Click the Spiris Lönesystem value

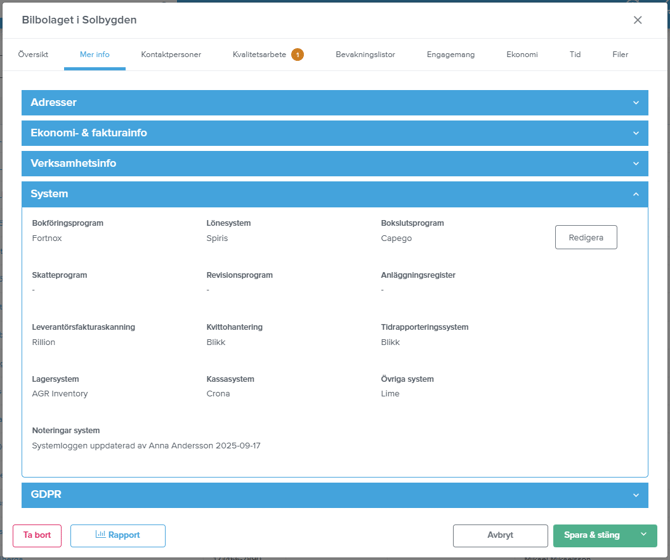(x=217, y=238)
